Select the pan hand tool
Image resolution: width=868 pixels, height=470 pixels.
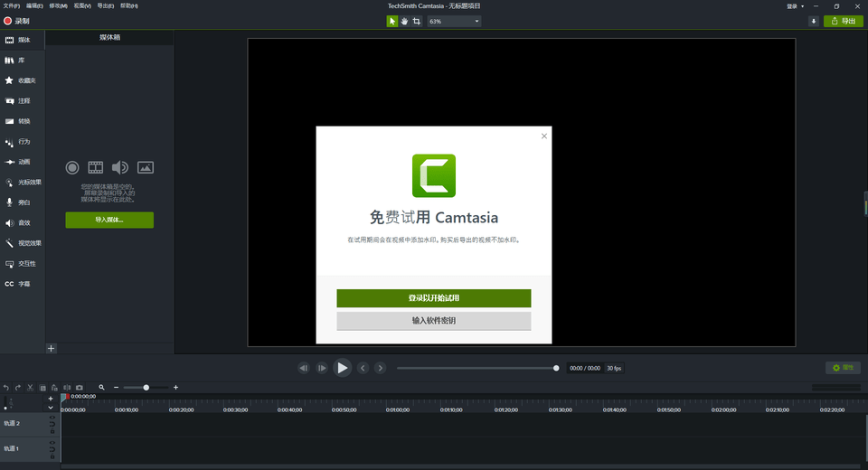pos(404,21)
